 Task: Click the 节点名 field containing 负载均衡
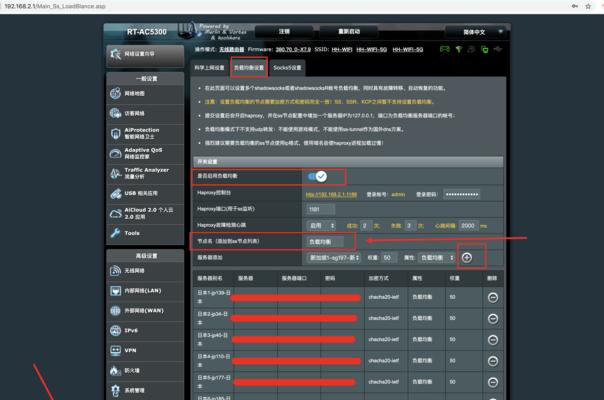325,242
